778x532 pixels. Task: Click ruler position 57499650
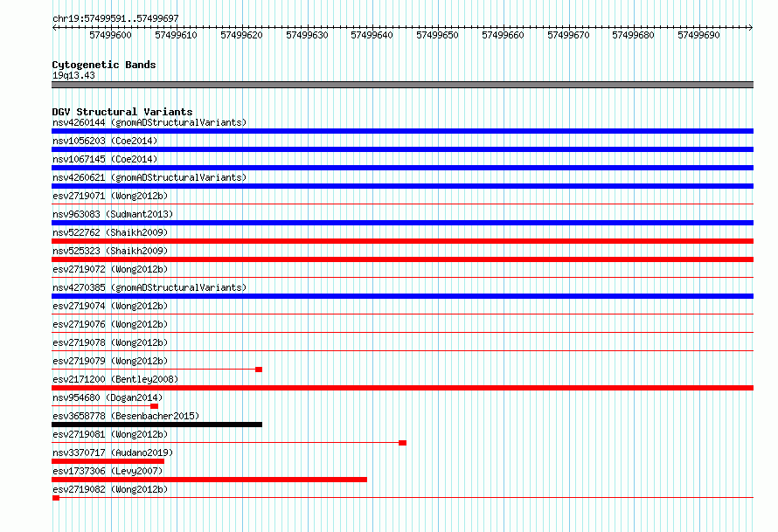coord(438,35)
